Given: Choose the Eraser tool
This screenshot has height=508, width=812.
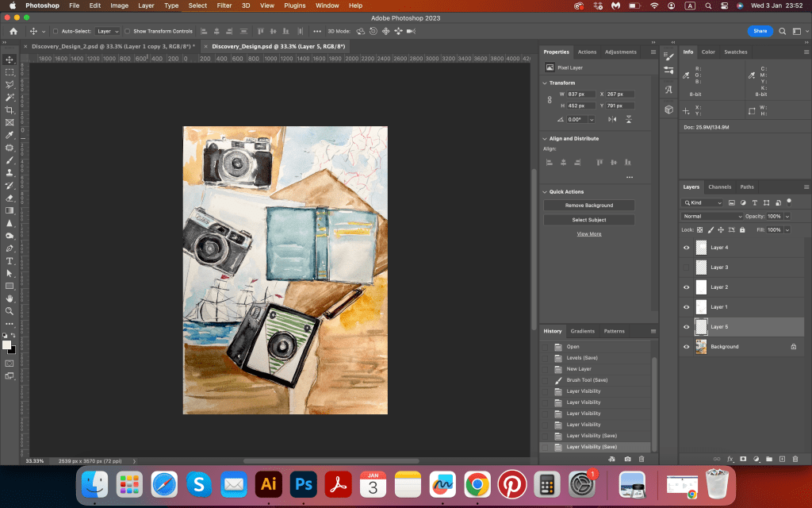Looking at the screenshot, I should tap(10, 198).
